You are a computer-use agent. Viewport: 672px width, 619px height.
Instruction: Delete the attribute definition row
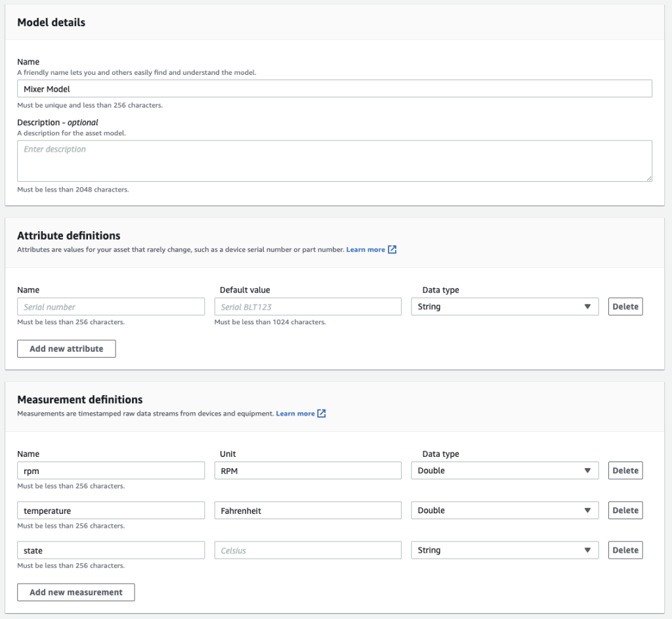tap(625, 307)
